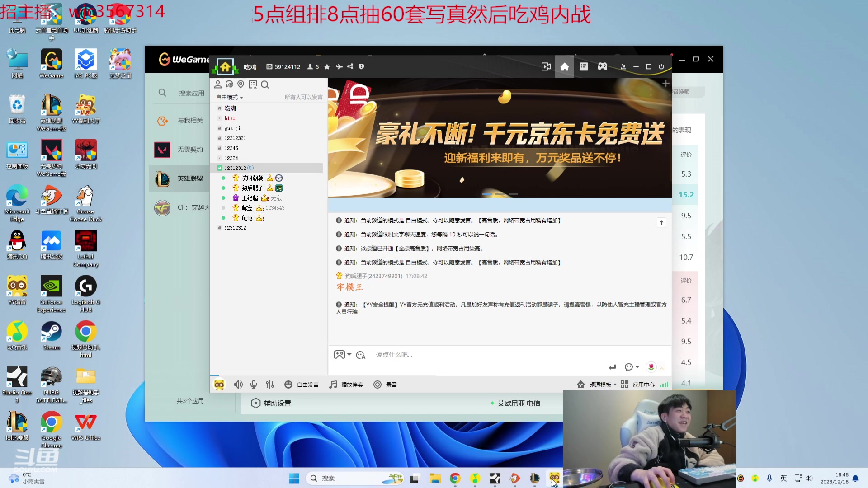Switch to the home tab in YY
The width and height of the screenshot is (868, 488).
(x=565, y=67)
